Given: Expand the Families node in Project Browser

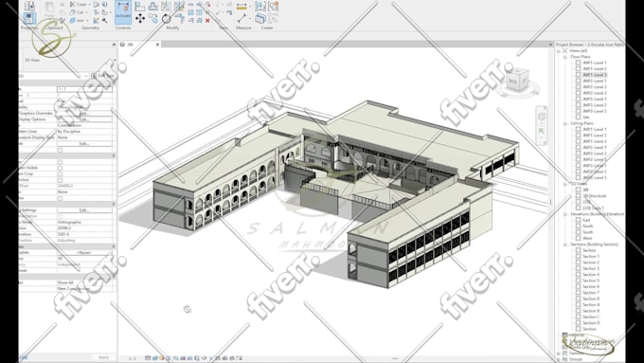Looking at the screenshot, I should point(559,354).
